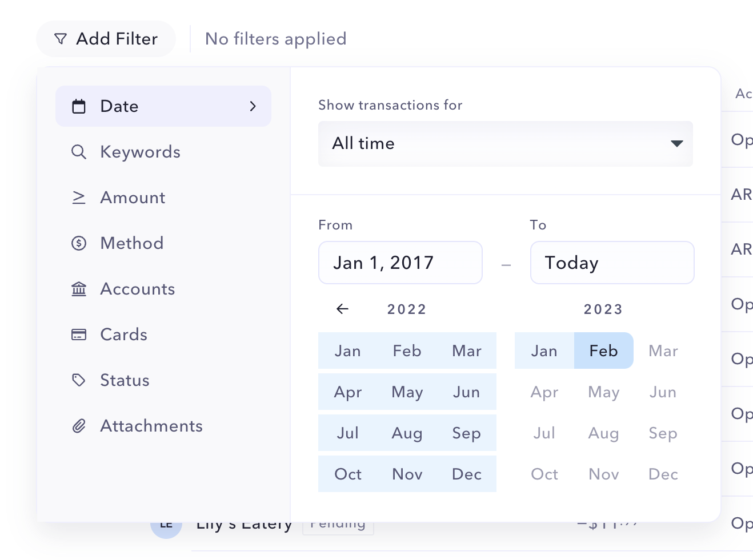Viewport: 753px width, 560px height.
Task: Click the funnel icon in Add Filter
Action: (61, 39)
